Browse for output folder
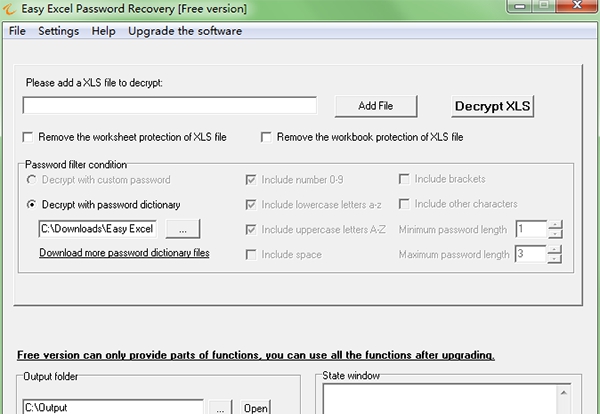Image resolution: width=600 pixels, height=414 pixels. [x=220, y=408]
